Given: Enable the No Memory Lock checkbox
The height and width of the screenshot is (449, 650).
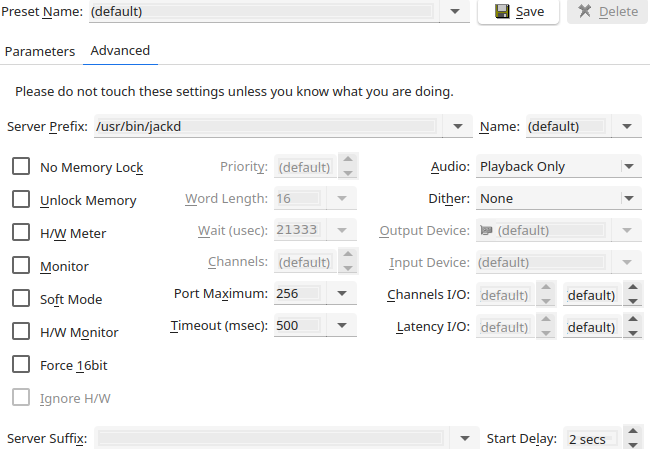Looking at the screenshot, I should click(x=20, y=167).
